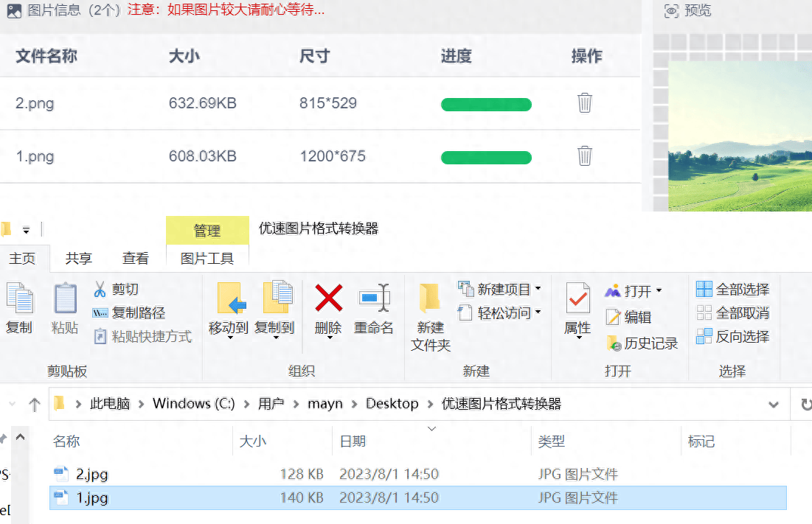Click the 粘贴 clipboard icon
The width and height of the screenshot is (812, 524).
pos(65,299)
